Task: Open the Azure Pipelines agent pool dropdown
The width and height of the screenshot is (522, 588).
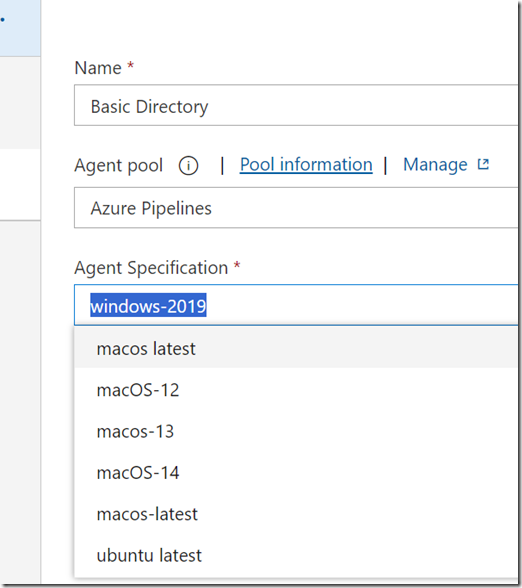Action: click(x=296, y=208)
